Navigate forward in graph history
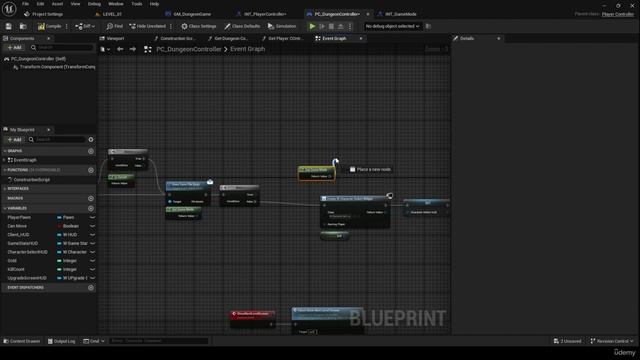 (133, 49)
